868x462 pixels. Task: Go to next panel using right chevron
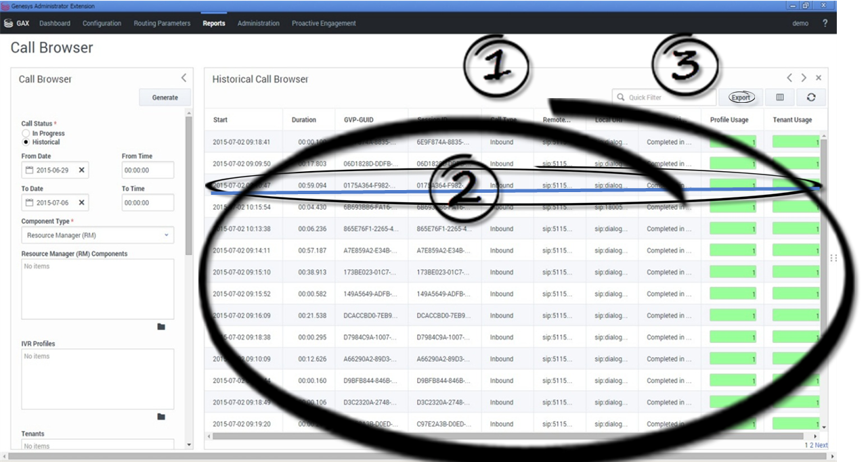coord(804,78)
